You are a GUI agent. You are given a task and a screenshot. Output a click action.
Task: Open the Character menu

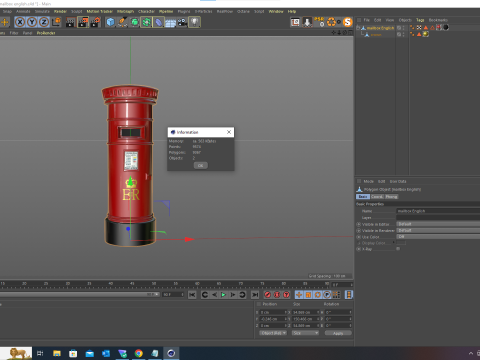pyautogui.click(x=146, y=11)
